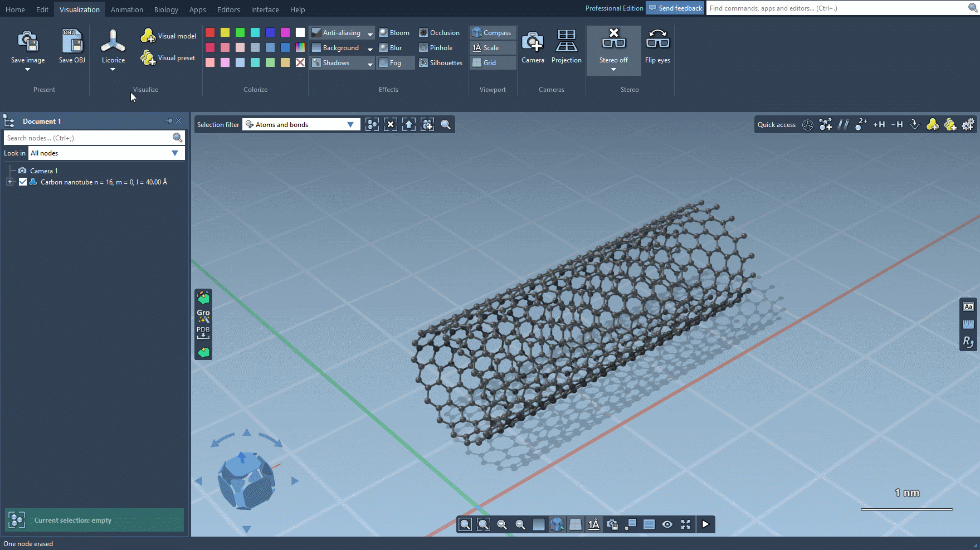Image resolution: width=980 pixels, height=550 pixels.
Task: Click the +H add hydrogens icon
Action: [x=879, y=124]
